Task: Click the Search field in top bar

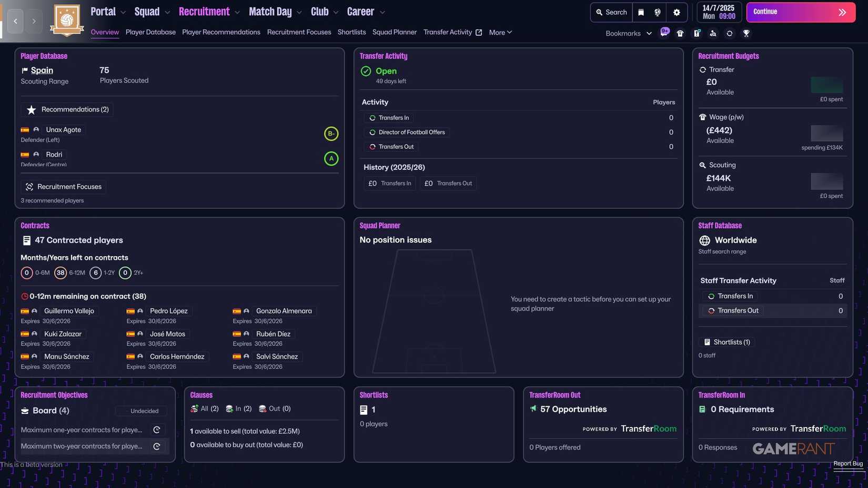Action: pyautogui.click(x=611, y=12)
